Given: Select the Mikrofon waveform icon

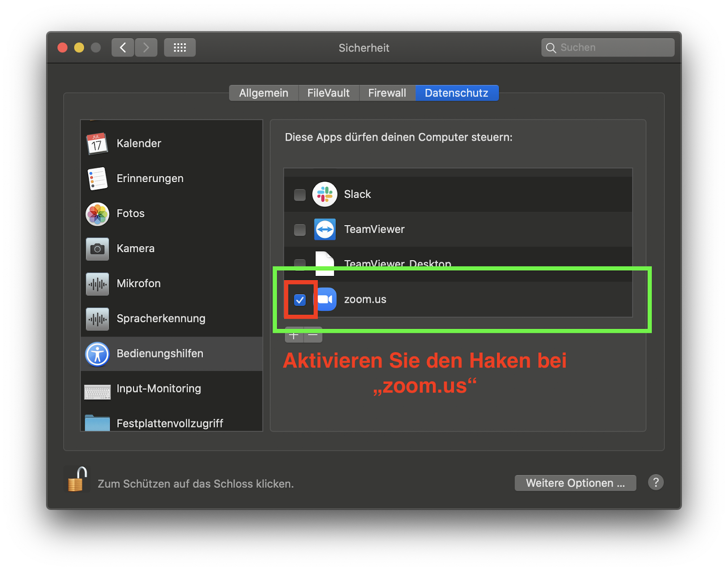Looking at the screenshot, I should point(97,284).
